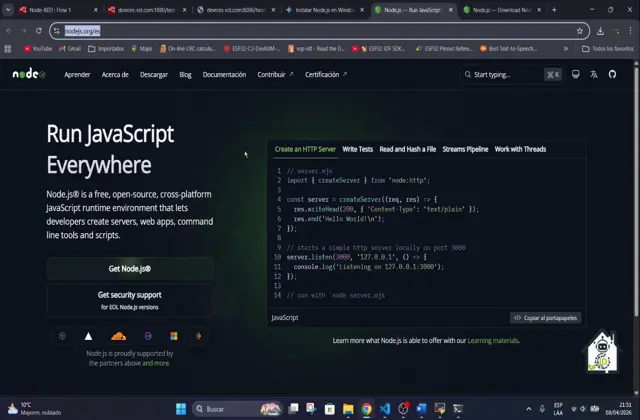Open the Windows Start menu
This screenshot has height=420, width=640.
(x=181, y=409)
